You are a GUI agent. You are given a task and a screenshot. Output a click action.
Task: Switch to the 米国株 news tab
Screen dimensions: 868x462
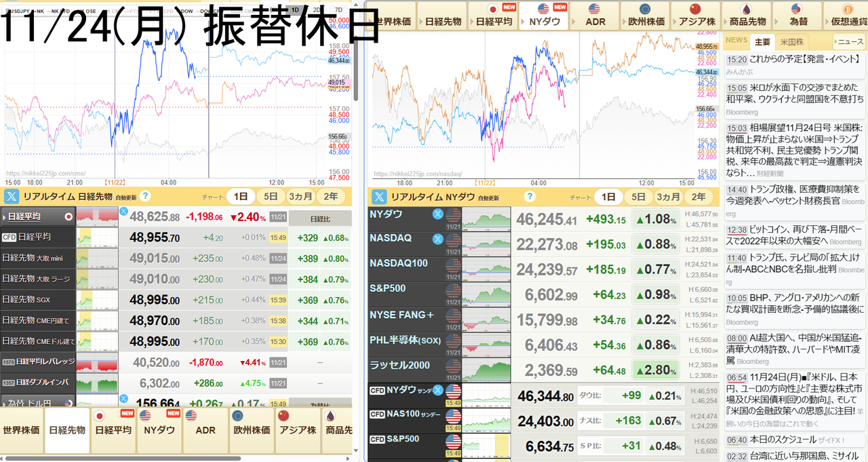791,41
